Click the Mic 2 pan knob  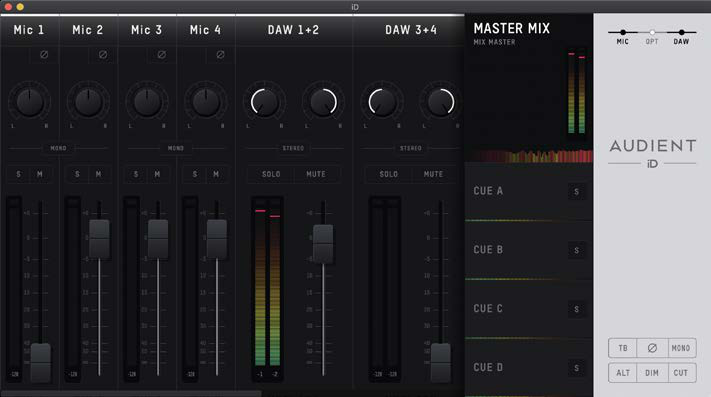[x=88, y=102]
